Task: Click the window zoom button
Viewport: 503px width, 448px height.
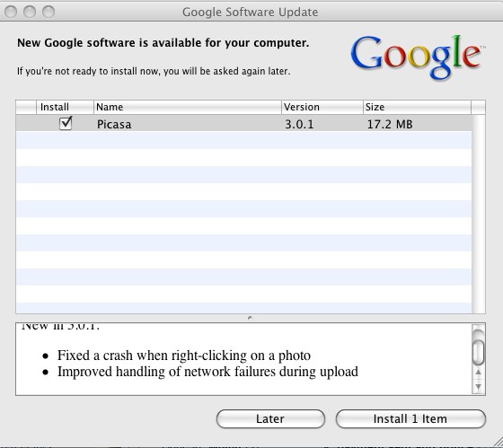Action: pos(49,12)
